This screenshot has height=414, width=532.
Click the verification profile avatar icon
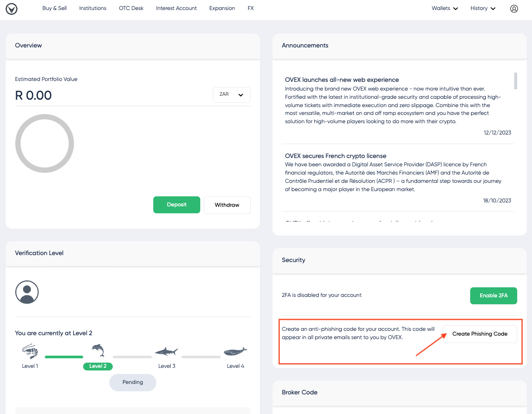[x=27, y=292]
